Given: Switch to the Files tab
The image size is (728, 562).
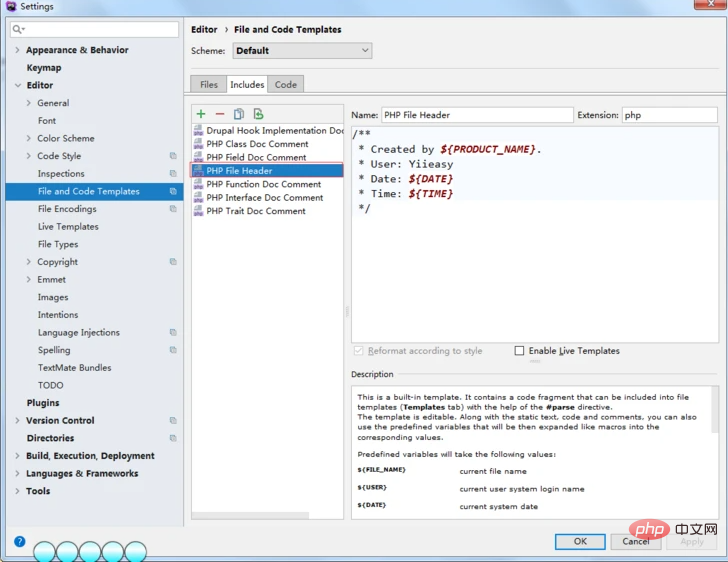Looking at the screenshot, I should tap(208, 85).
